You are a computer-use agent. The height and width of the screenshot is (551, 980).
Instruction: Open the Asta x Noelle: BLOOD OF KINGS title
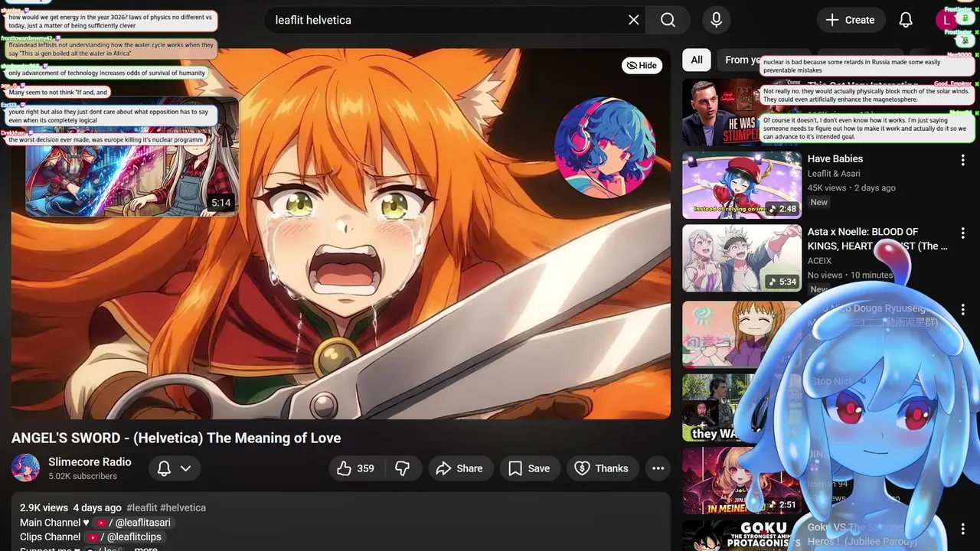877,239
